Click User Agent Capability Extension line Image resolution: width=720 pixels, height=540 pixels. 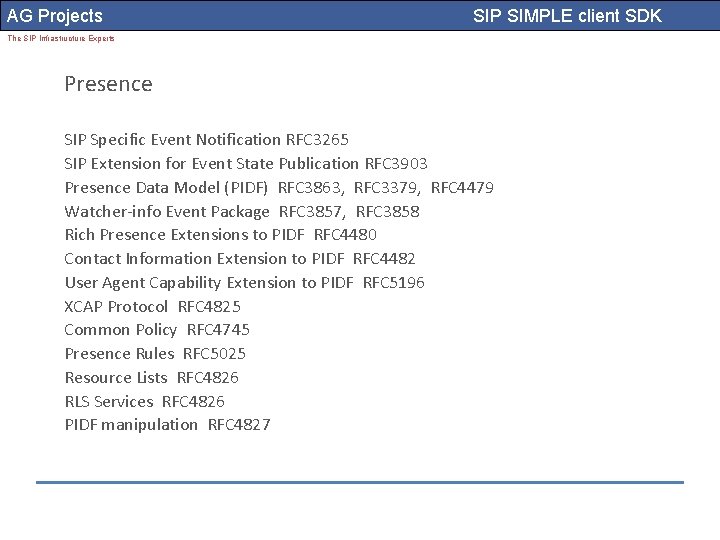pos(244,282)
